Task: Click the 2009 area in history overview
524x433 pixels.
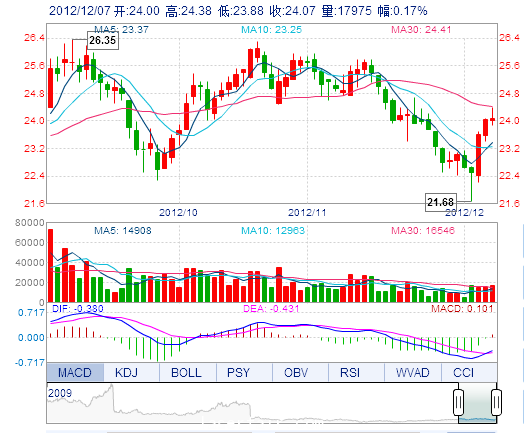Action: [60, 393]
